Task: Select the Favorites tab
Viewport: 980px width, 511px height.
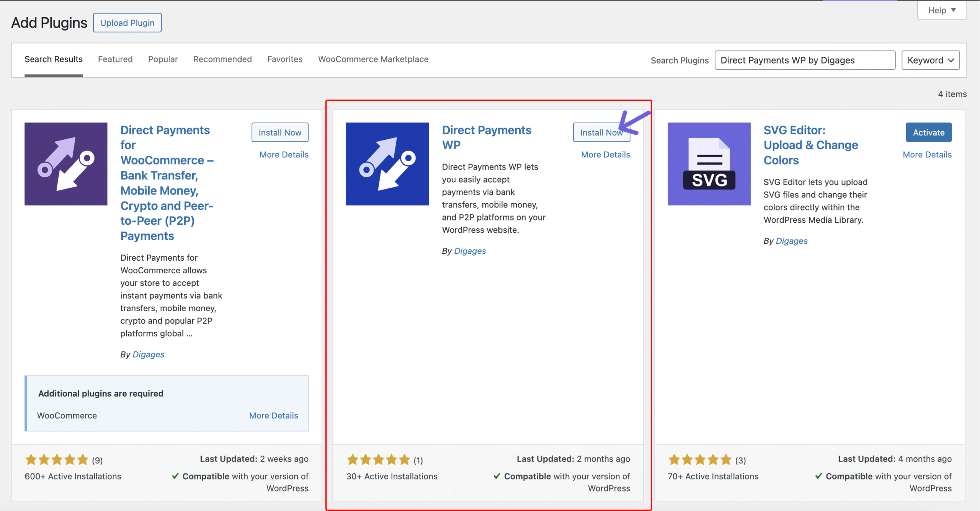Action: [x=285, y=59]
